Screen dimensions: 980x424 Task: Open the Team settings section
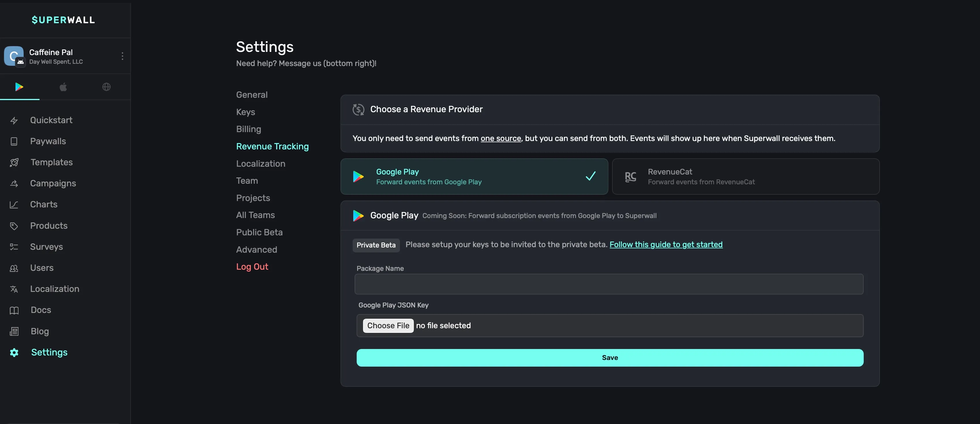pos(247,181)
